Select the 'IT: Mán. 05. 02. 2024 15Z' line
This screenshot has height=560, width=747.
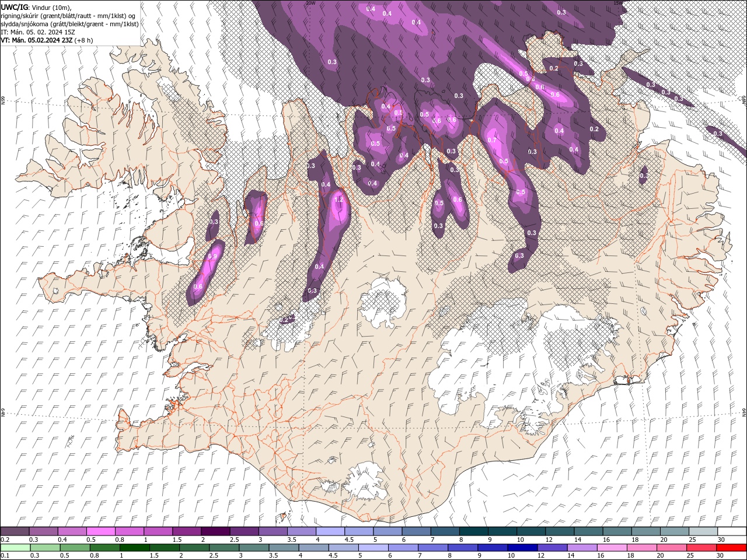click(39, 32)
